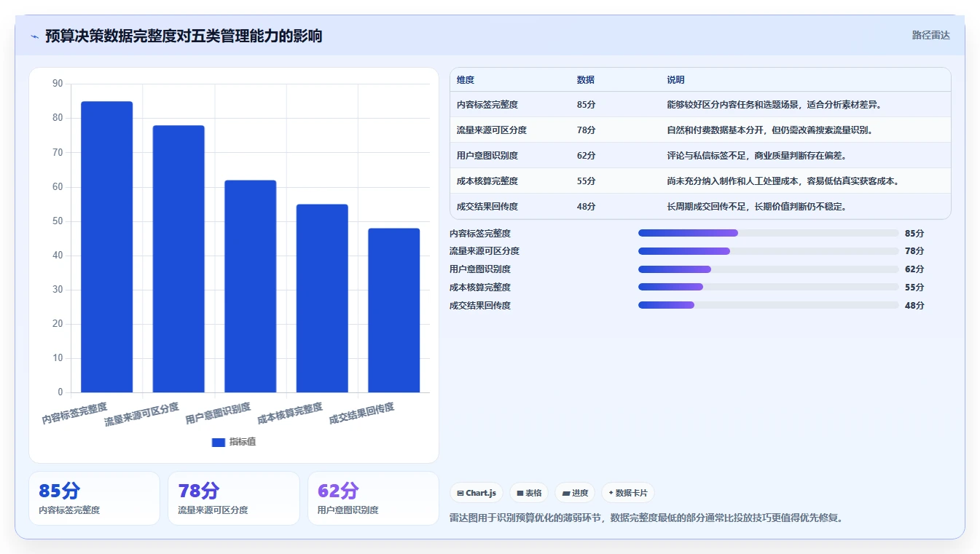
Task: Toggle the 指标值 legend color box
Action: 218,443
